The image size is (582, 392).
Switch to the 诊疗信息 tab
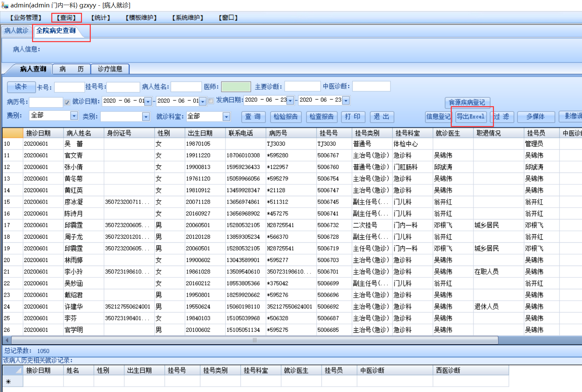[x=110, y=69]
